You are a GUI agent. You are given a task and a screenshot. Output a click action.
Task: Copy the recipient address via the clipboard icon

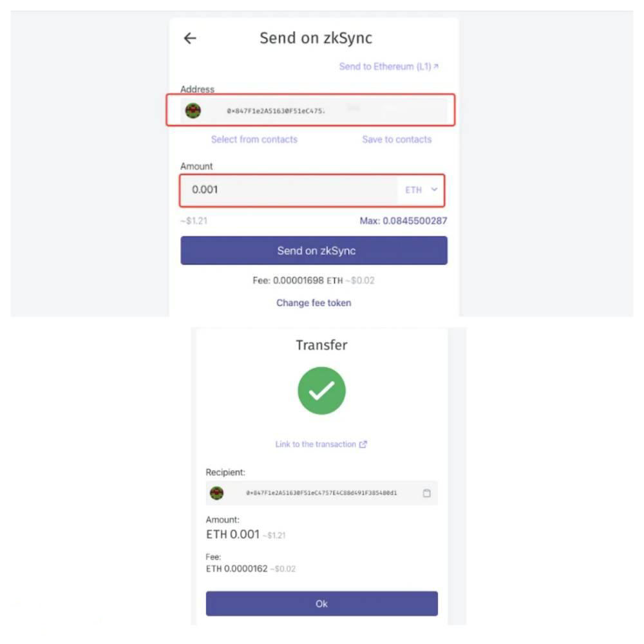pyautogui.click(x=427, y=493)
